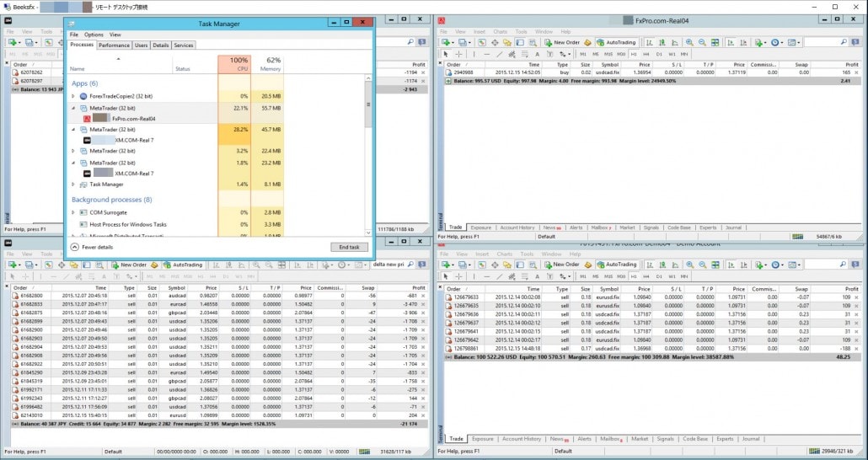The height and width of the screenshot is (460, 868).
Task: Open Account History tab in FxPro Real04 terminal
Action: (x=517, y=227)
